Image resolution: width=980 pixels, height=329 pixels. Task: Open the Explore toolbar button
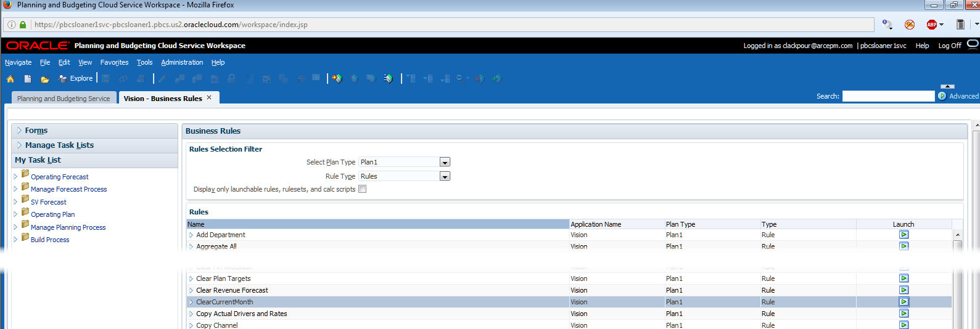[x=75, y=78]
